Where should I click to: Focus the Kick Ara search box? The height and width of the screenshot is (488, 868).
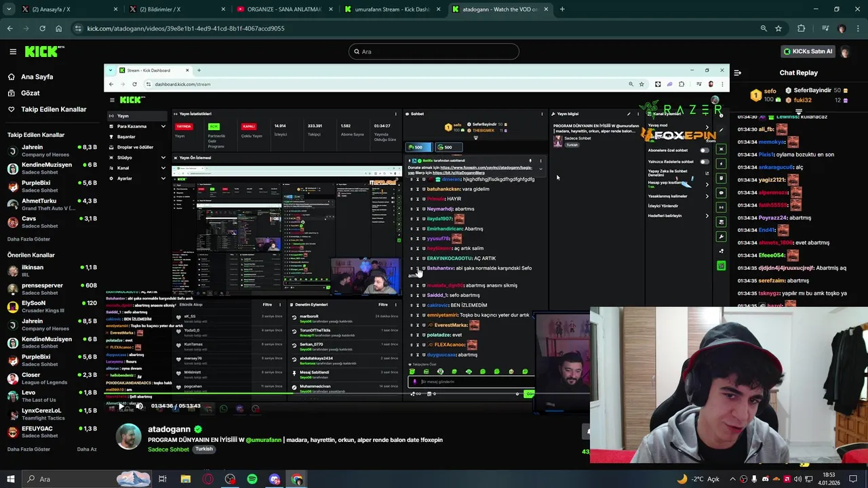point(434,52)
